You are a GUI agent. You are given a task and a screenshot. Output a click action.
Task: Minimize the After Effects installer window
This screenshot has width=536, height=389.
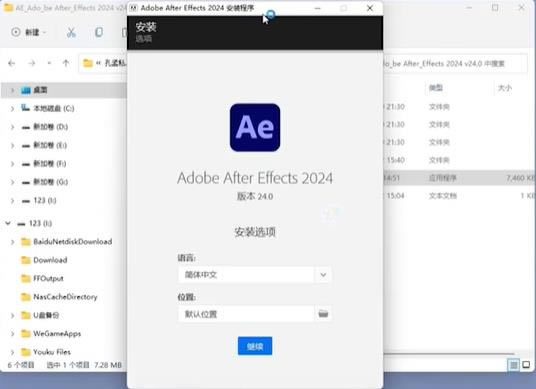[x=318, y=8]
